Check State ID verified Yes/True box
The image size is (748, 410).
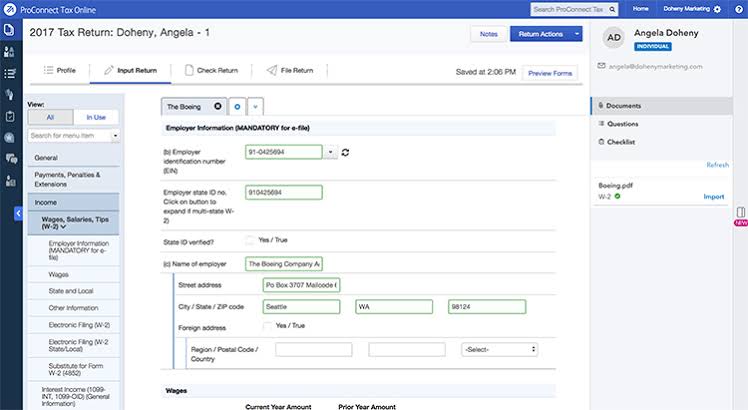click(x=249, y=240)
